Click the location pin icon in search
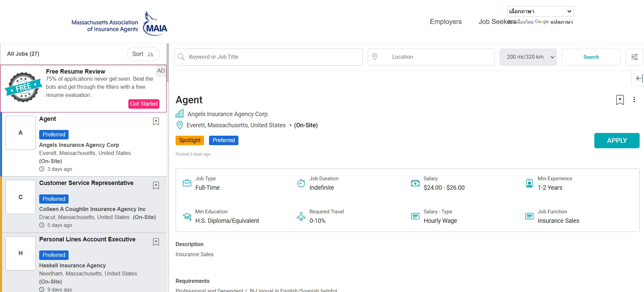The height and width of the screenshot is (292, 644). (375, 57)
